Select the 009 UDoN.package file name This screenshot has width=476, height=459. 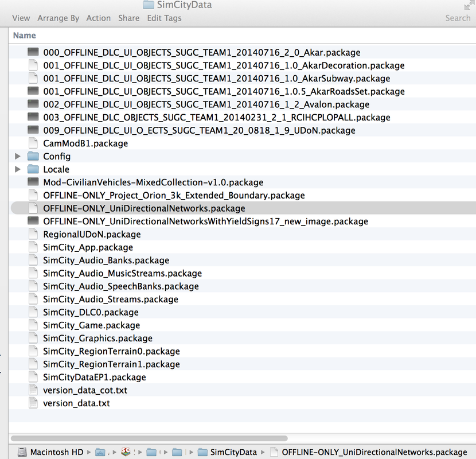[199, 131]
